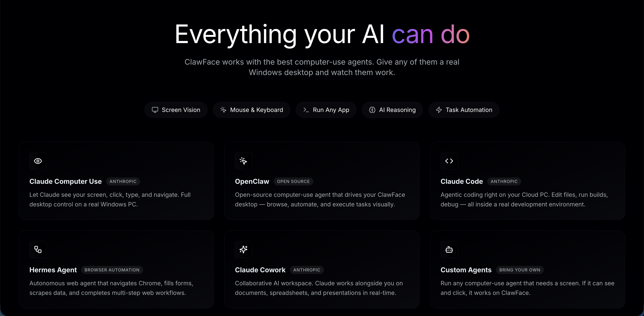Click the eye icon on Claude Computer Use card

38,161
